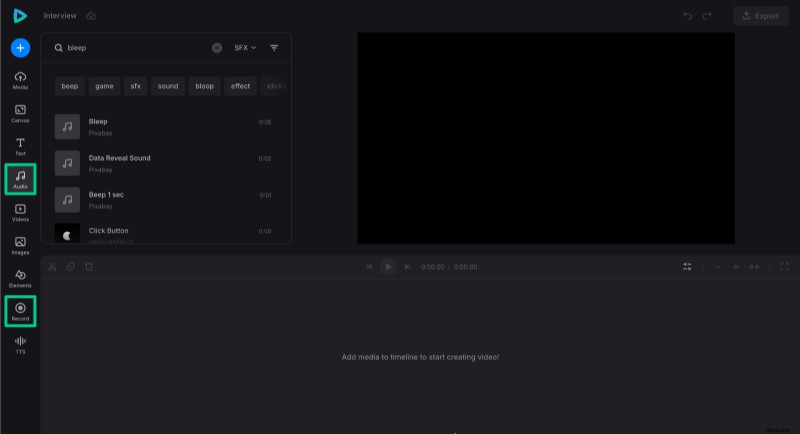This screenshot has width=800, height=434.
Task: Select the Click Button title
Action: (x=109, y=231)
